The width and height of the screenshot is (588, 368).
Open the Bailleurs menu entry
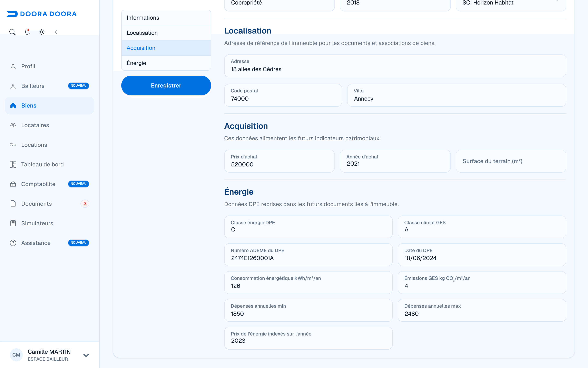tap(50, 86)
